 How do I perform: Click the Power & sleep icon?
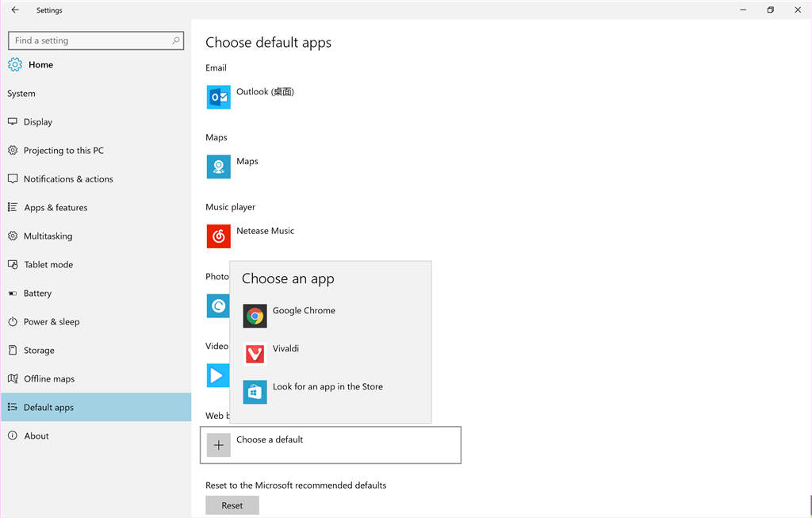pos(13,322)
